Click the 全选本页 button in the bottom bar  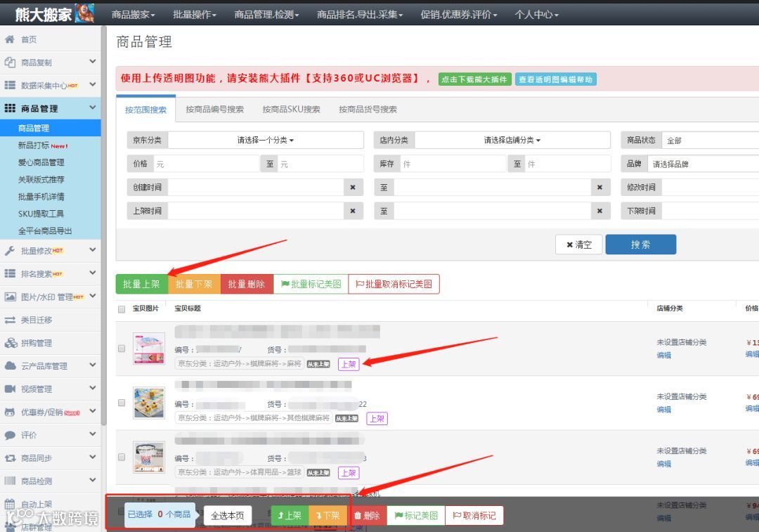click(228, 516)
